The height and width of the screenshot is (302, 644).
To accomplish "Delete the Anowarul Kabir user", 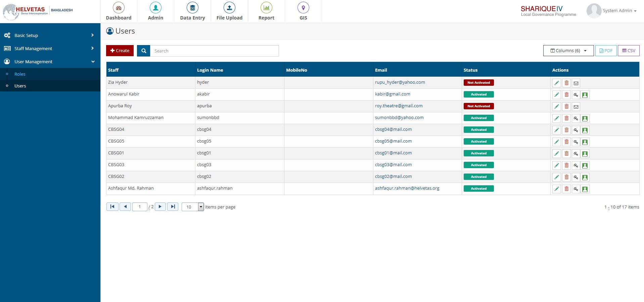I will click(x=566, y=95).
